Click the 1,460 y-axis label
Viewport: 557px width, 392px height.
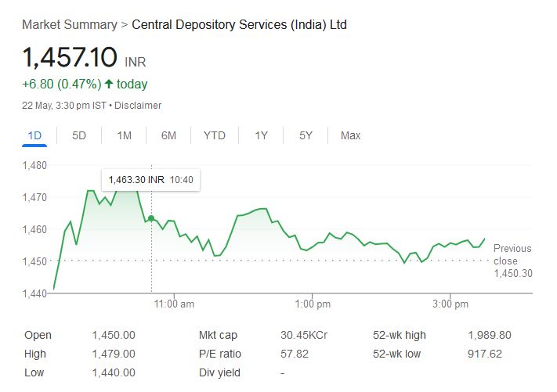34,229
